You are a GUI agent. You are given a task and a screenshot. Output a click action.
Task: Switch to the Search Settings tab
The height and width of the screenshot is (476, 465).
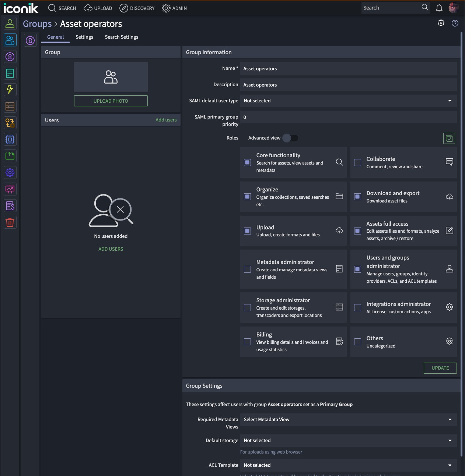click(x=122, y=37)
